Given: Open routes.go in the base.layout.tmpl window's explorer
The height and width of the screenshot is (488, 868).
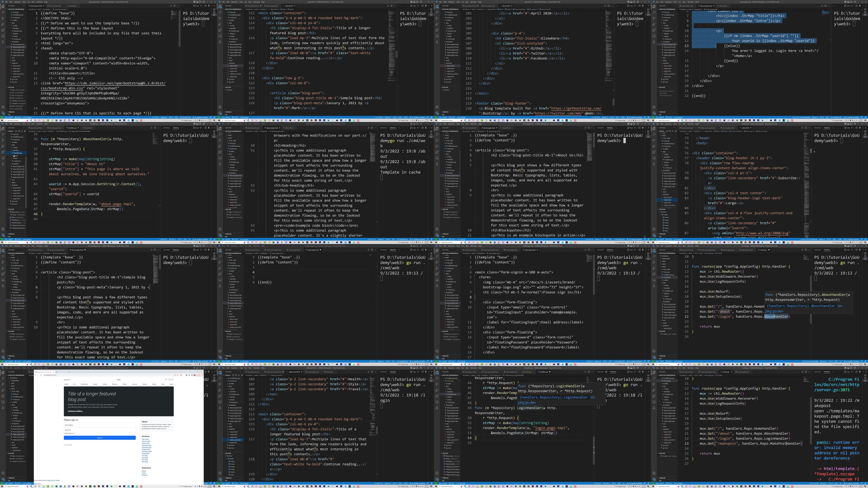Looking at the screenshot, I should click(15, 18).
